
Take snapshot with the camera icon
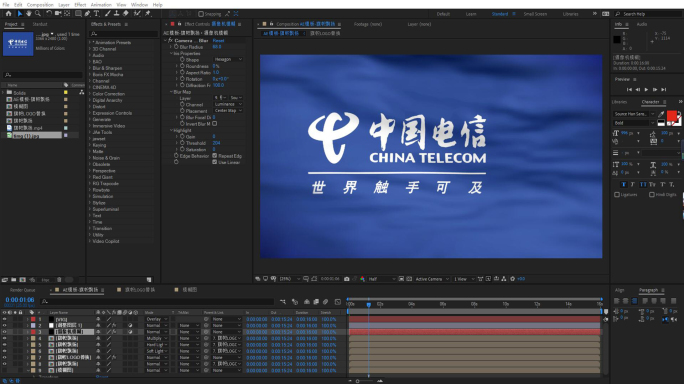(x=347, y=279)
